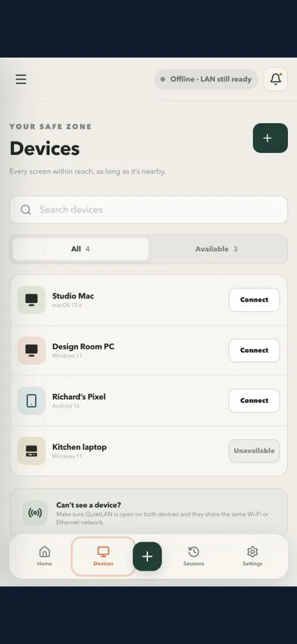Open Settings in bottom navigation

(x=252, y=557)
